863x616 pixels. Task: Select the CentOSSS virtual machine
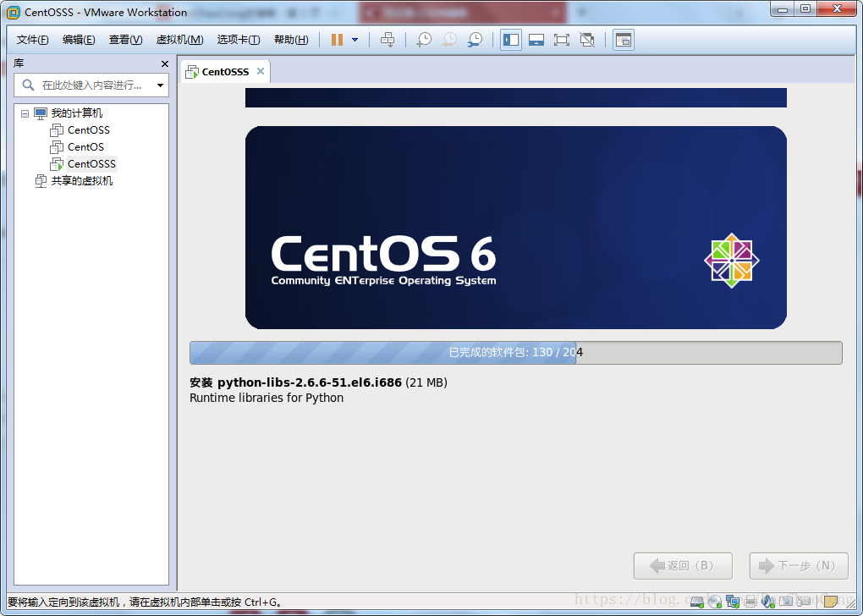click(x=91, y=164)
